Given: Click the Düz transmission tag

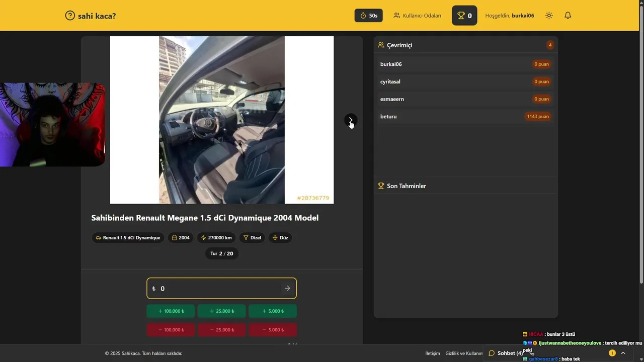Looking at the screenshot, I should (x=280, y=238).
